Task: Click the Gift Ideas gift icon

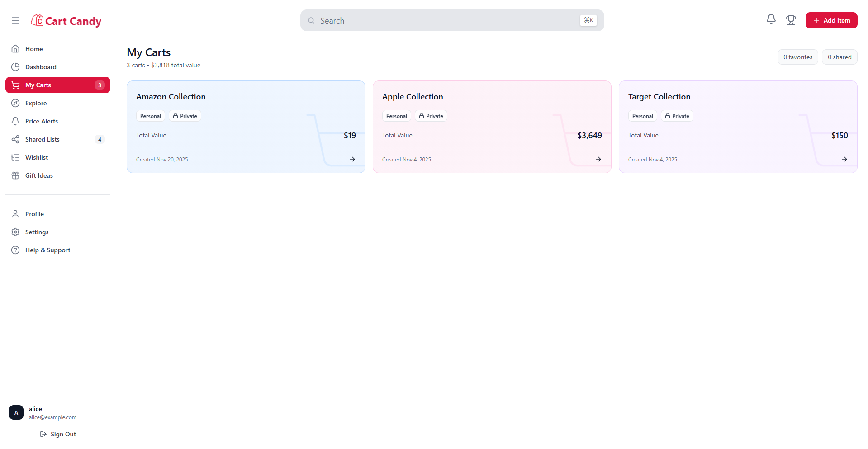Action: [x=15, y=175]
